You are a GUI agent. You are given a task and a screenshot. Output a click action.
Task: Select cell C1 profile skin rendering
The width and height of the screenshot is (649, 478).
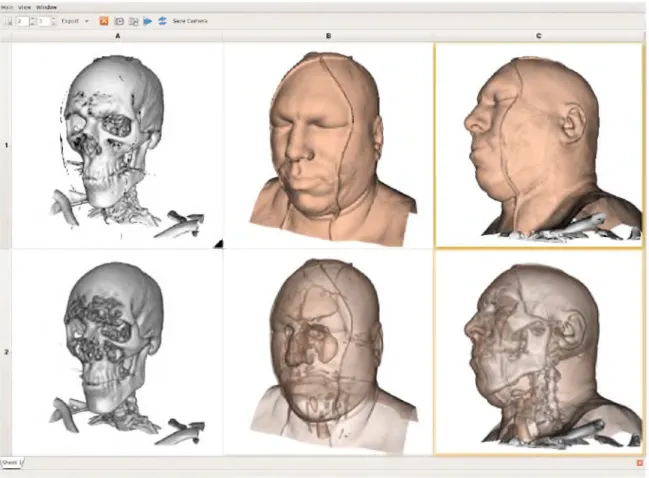(539, 145)
